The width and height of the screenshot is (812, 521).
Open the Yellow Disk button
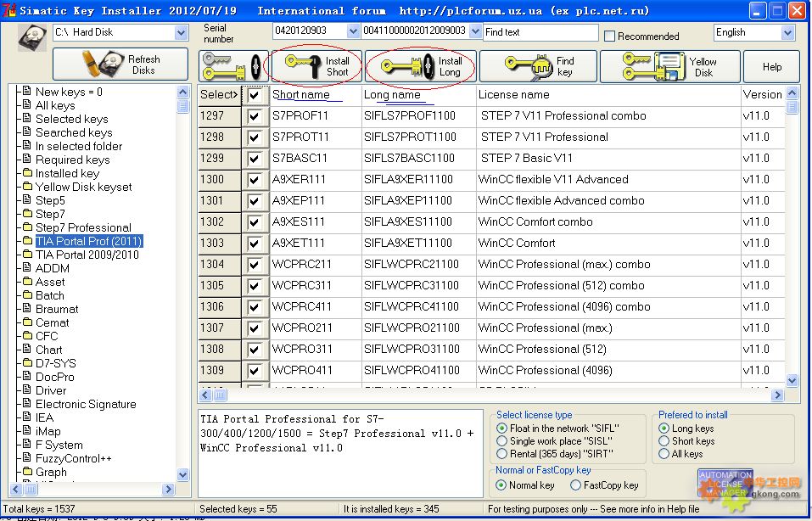[670, 66]
